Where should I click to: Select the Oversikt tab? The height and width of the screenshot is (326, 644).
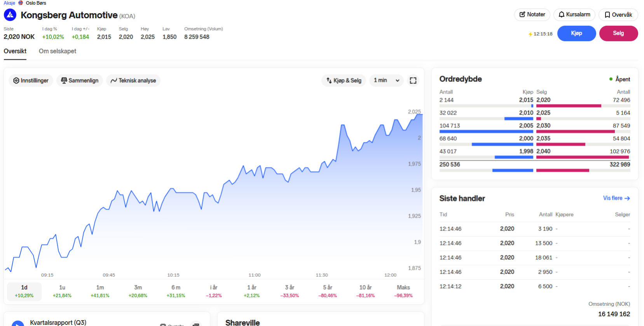pos(15,51)
